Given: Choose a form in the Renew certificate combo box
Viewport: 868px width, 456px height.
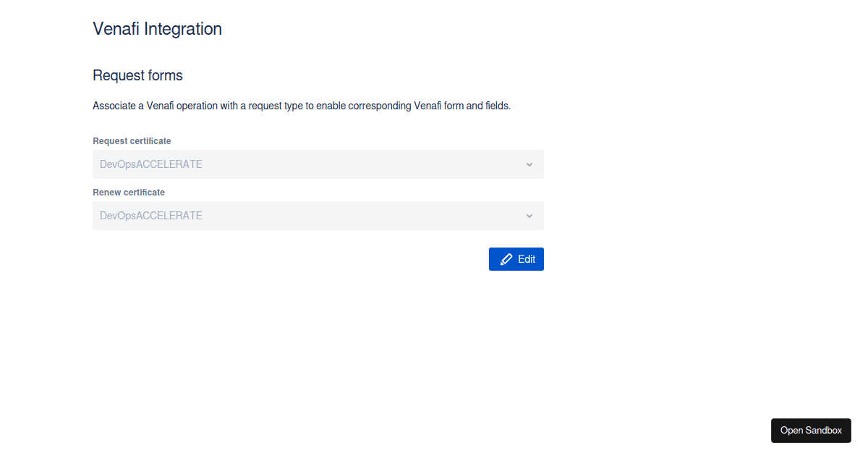Looking at the screenshot, I should (318, 215).
